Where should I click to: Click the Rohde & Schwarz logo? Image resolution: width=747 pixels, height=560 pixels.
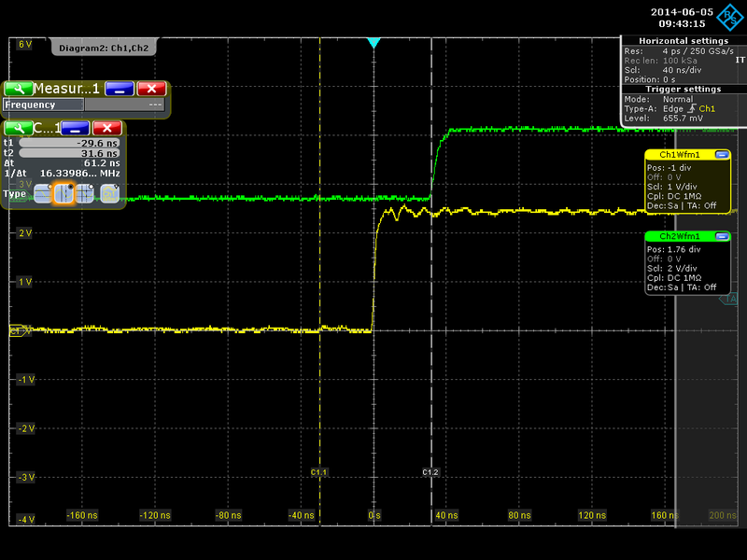[732, 16]
